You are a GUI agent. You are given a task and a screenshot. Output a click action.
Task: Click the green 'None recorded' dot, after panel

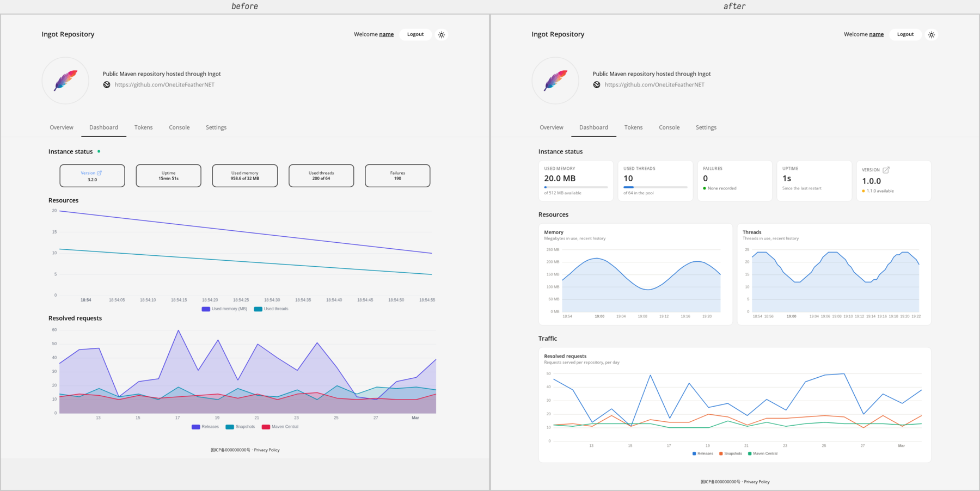705,188
